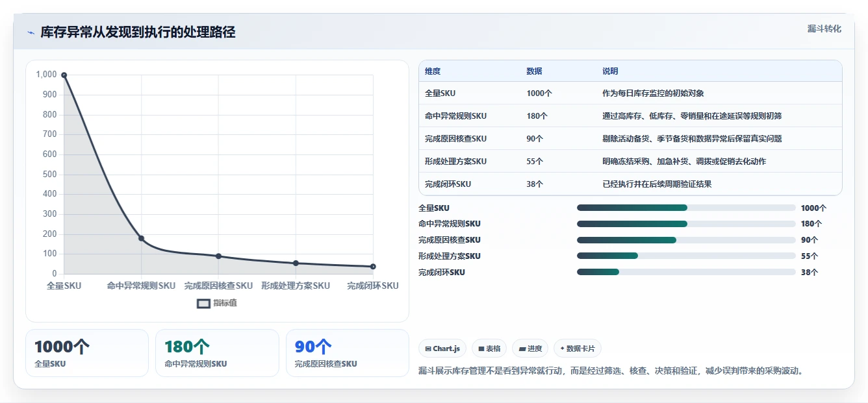This screenshot has height=403, width=868.
Task: Click the Chart.js tag chip
Action: tap(442, 348)
